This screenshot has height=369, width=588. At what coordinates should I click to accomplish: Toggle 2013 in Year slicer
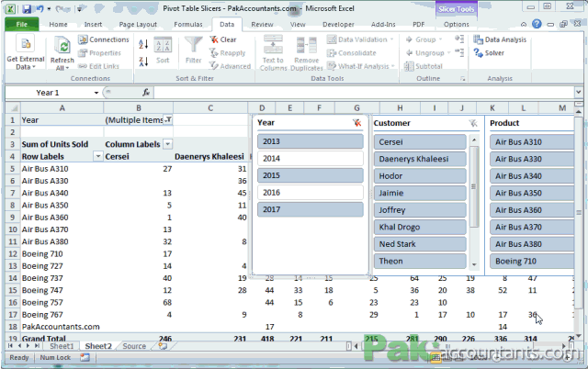tap(311, 141)
